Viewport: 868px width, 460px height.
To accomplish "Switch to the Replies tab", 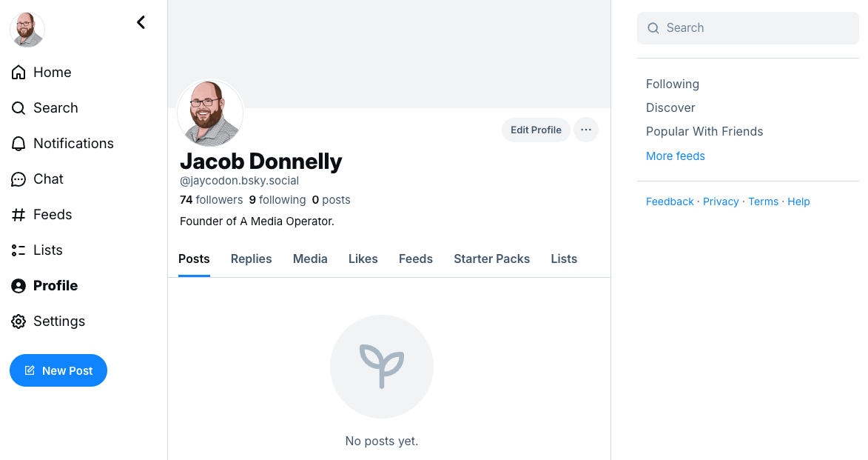I will 252,259.
